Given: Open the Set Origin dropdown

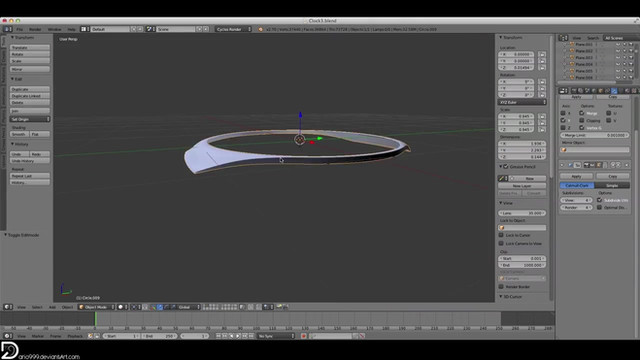Looking at the screenshot, I should coord(30,119).
